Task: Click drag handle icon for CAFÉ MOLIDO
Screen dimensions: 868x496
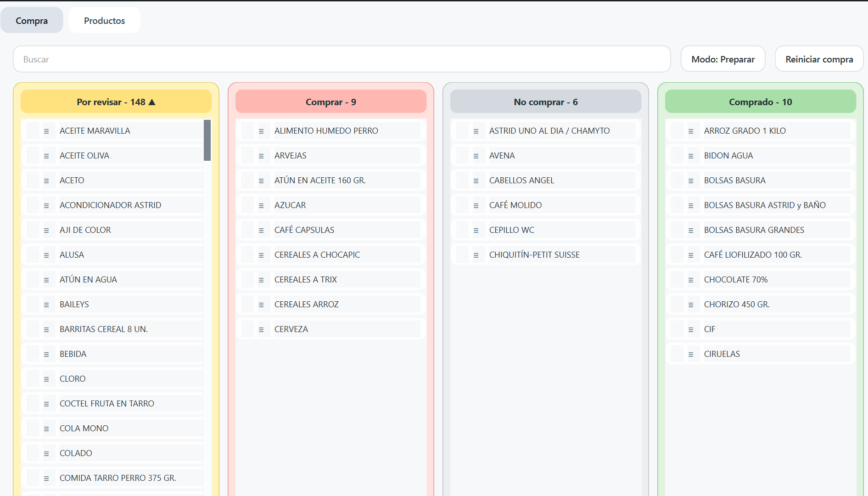Action: point(476,206)
